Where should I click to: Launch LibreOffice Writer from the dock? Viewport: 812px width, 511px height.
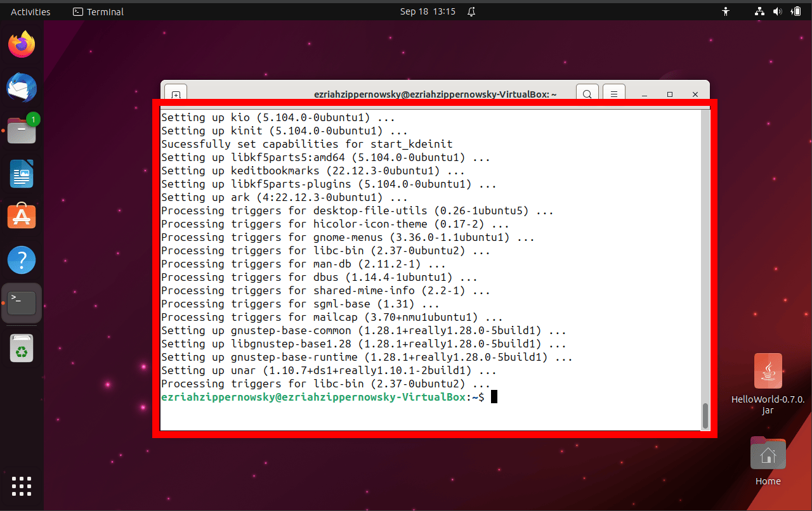pyautogui.click(x=22, y=174)
